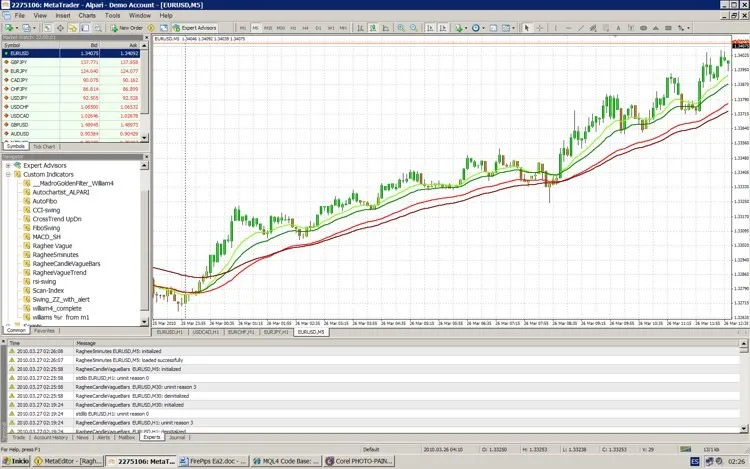
Task: Switch to the USDCAD,H1 chart tab
Action: (204, 332)
